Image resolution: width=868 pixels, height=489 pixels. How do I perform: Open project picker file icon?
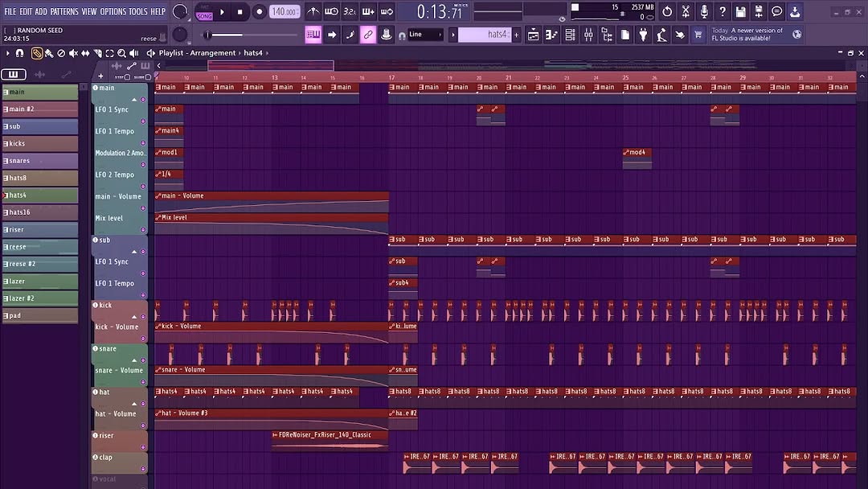tap(625, 35)
